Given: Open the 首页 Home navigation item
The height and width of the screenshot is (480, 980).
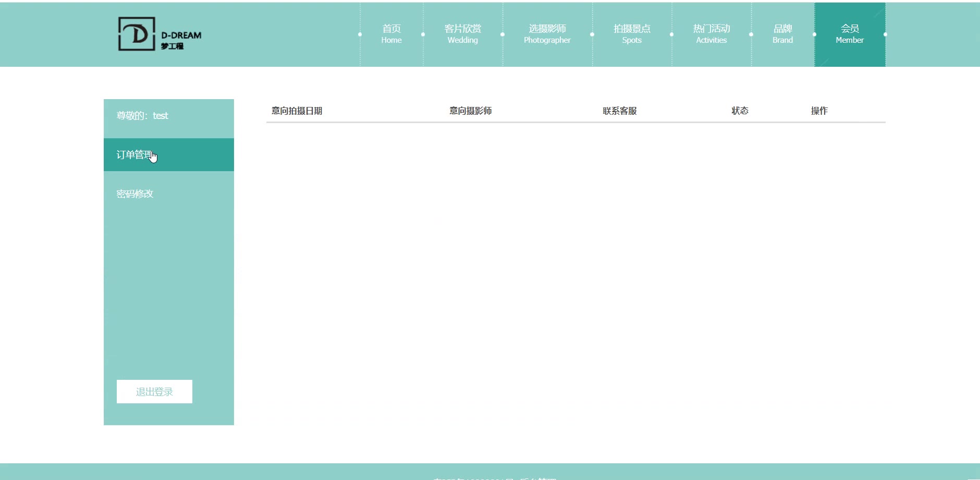Looking at the screenshot, I should [391, 34].
